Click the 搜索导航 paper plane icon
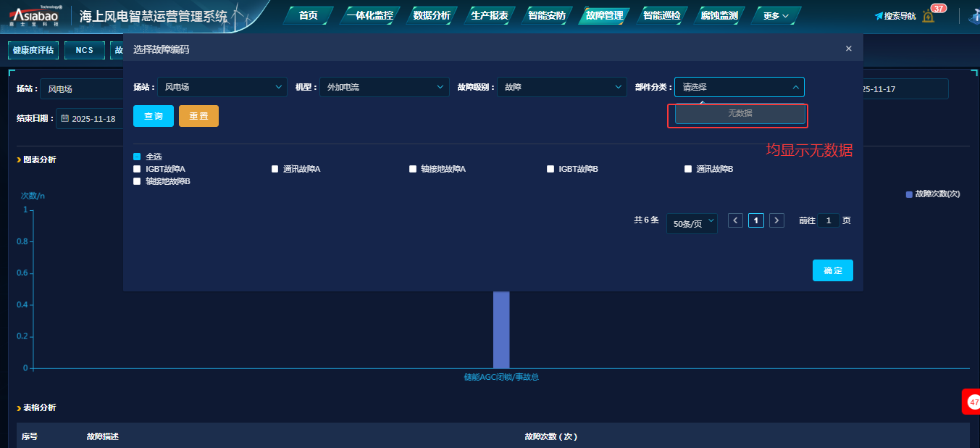The image size is (980, 448). click(879, 16)
